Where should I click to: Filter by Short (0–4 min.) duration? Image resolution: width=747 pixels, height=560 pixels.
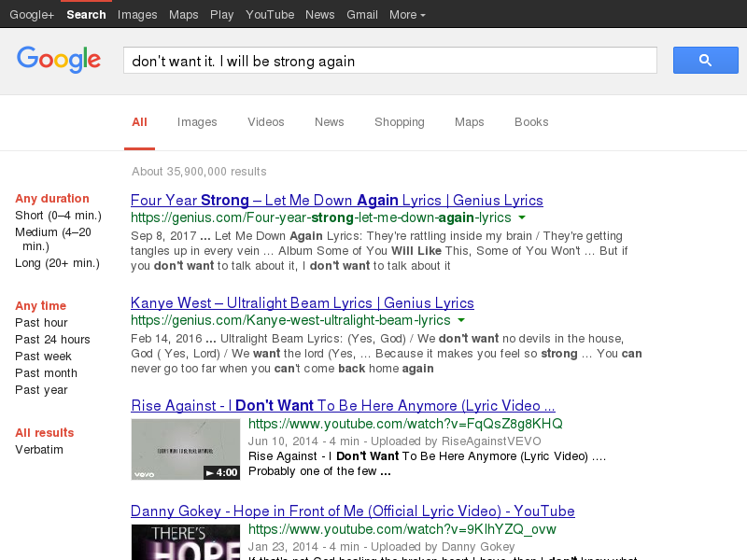(x=58, y=216)
